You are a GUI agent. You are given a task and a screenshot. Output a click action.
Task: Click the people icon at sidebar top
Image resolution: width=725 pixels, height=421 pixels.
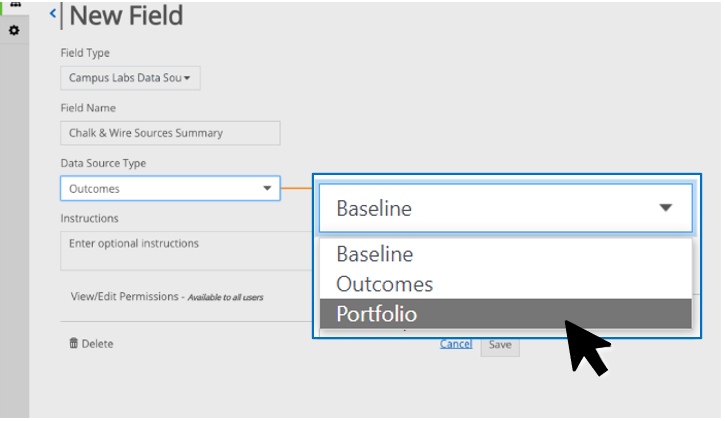click(15, 4)
